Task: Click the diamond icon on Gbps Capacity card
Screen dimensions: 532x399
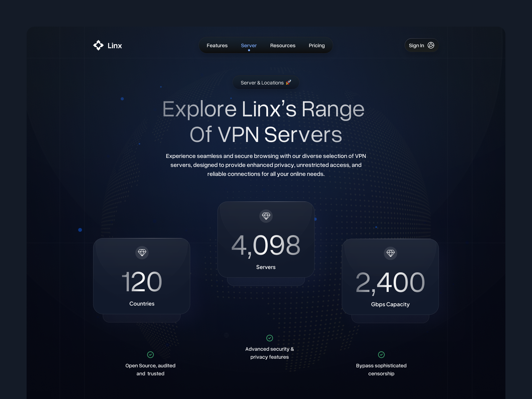Action: [x=390, y=253]
